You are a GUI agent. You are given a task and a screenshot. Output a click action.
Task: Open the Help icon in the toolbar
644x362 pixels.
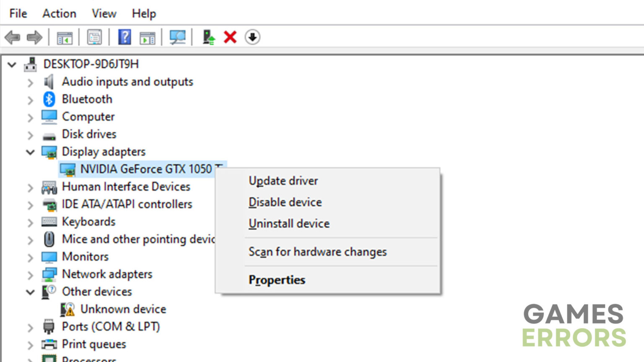pyautogui.click(x=124, y=37)
